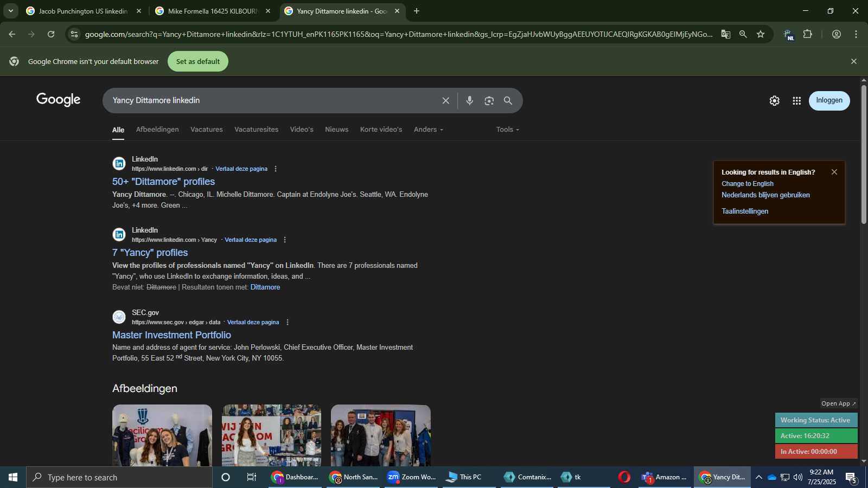Open more options for SEC.gov result
This screenshot has width=868, height=488.
tap(288, 322)
